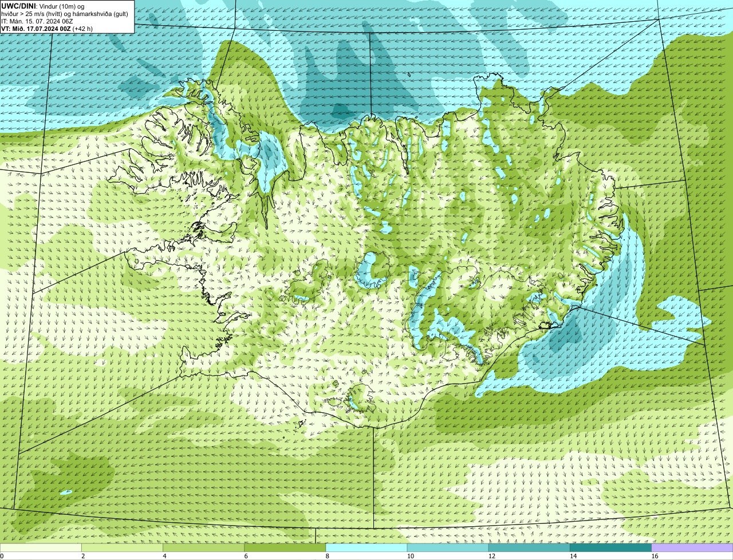This screenshot has height=560, width=733.
Task: Click the "4" tick label on color scale
Action: [164, 556]
